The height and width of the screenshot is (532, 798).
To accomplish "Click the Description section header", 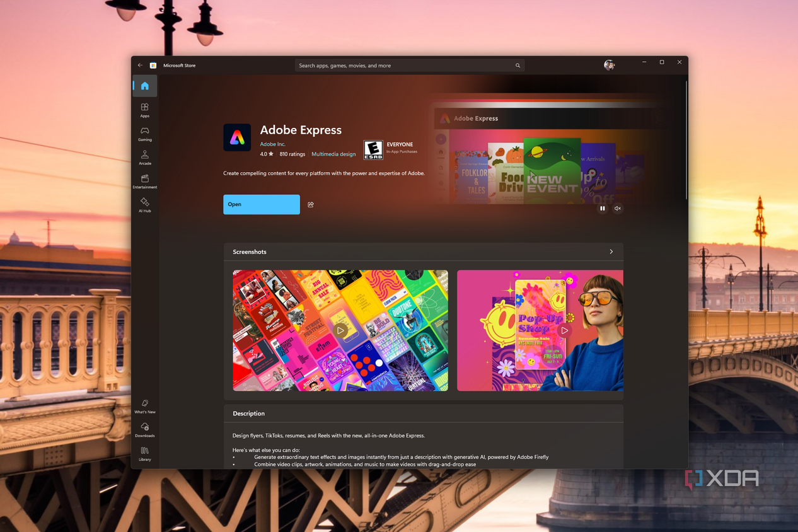I will click(x=249, y=413).
